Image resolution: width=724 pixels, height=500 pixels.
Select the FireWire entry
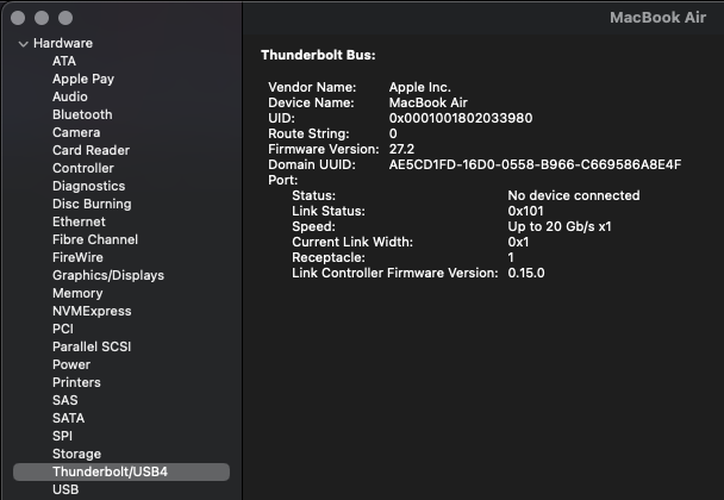pos(78,258)
